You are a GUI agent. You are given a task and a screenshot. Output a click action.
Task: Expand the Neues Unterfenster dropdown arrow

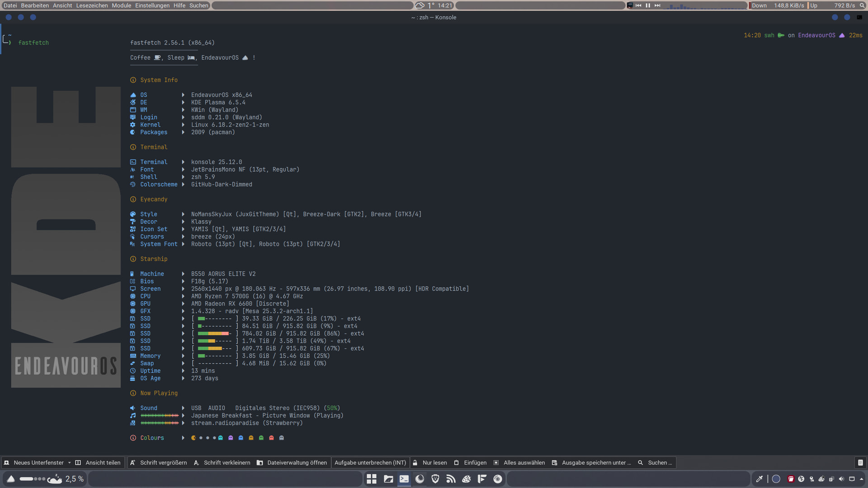coord(69,463)
